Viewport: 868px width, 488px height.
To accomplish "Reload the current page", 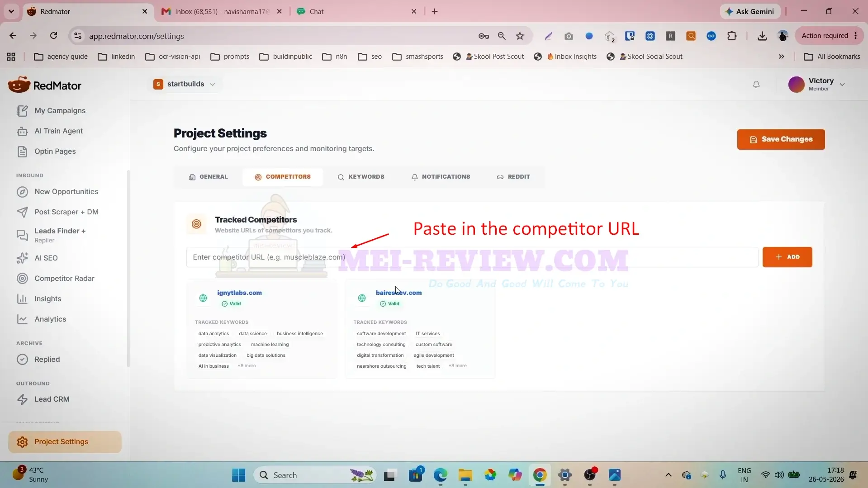I will coord(53,36).
